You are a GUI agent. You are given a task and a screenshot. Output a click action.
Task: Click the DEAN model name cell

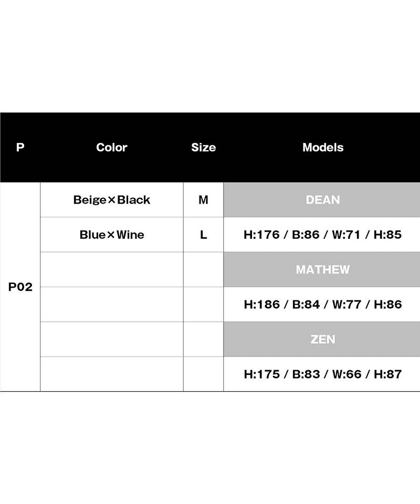point(322,200)
